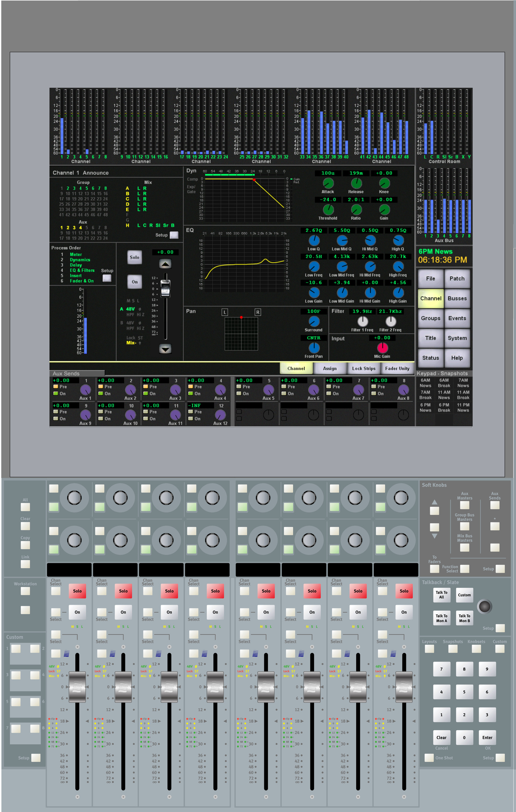Click the Filter 1 Freq knob
This screenshot has width=516, height=812.
tap(363, 321)
